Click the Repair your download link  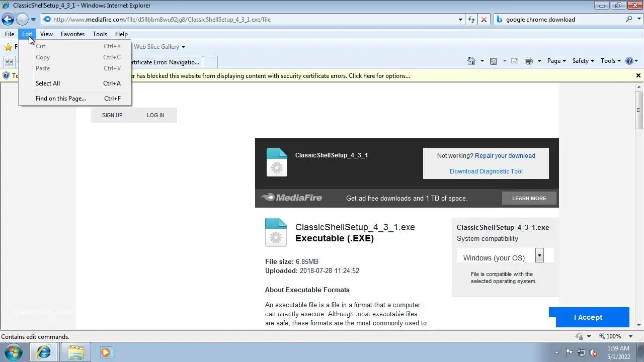point(505,156)
